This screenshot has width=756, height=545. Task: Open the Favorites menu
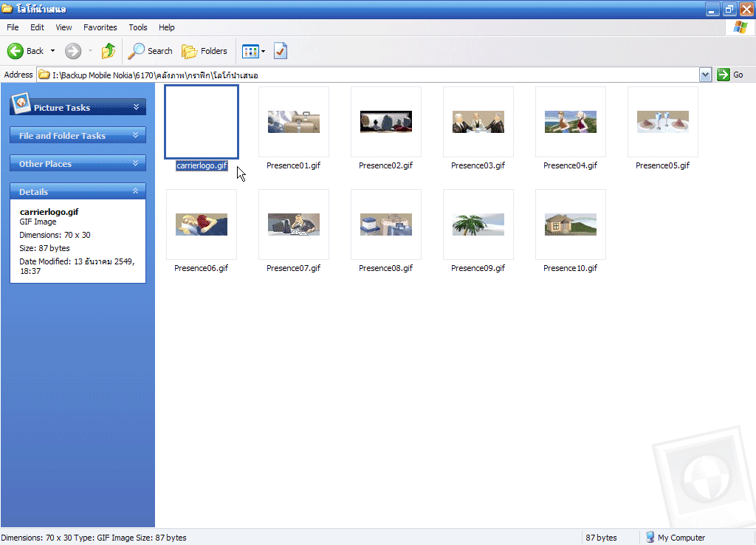[100, 27]
